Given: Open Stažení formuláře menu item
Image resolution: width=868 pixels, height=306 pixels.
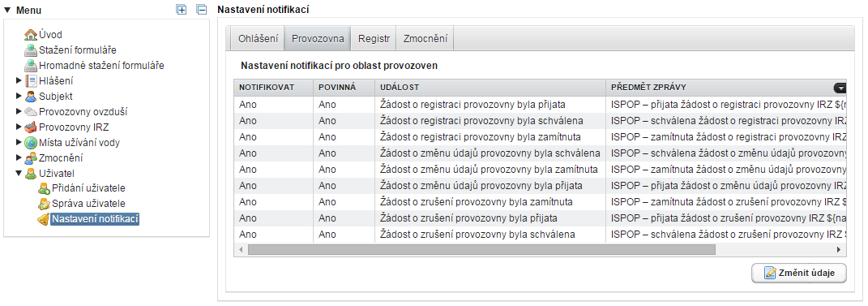Looking at the screenshot, I should click(x=78, y=50).
